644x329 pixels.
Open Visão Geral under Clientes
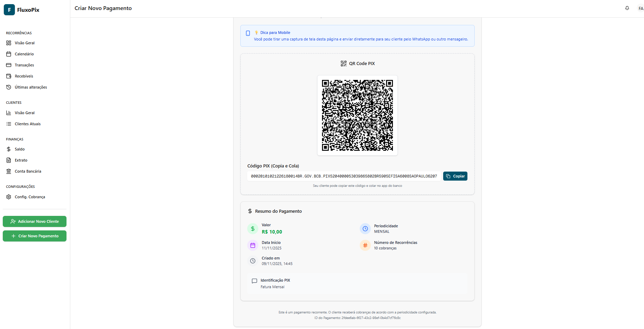pyautogui.click(x=25, y=113)
